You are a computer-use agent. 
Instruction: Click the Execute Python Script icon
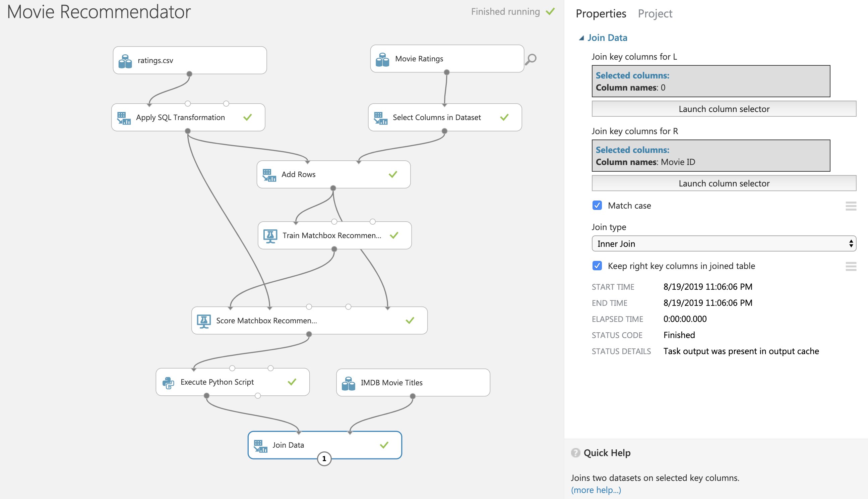(x=168, y=383)
